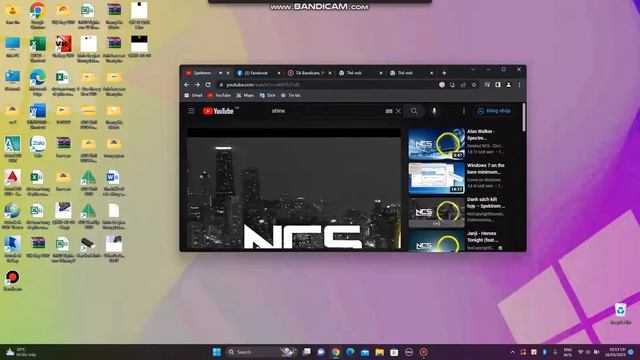Switch to the Facebook tab
Image resolution: width=640 pixels, height=360 pixels.
click(x=256, y=73)
